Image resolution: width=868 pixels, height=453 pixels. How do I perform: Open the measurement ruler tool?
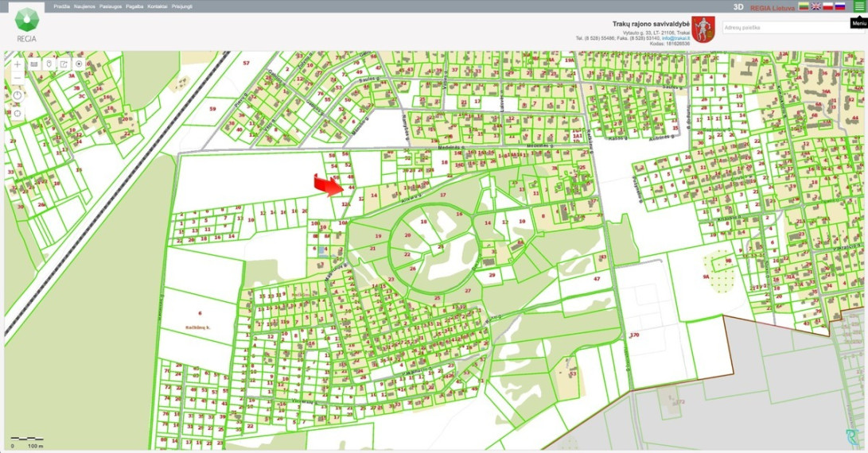(x=33, y=64)
